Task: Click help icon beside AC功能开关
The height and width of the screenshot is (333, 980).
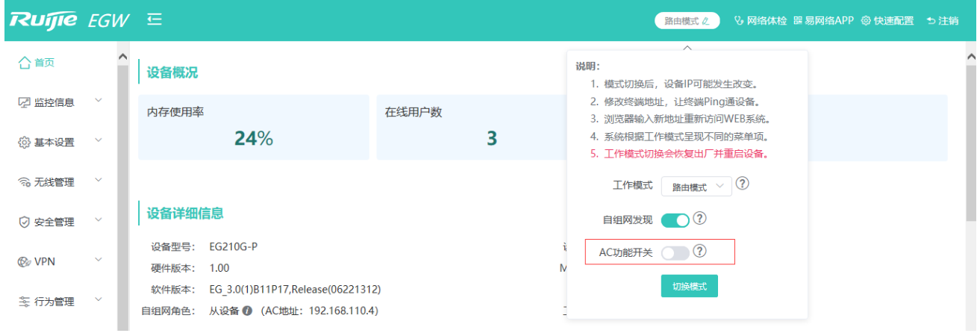Action: coord(699,252)
